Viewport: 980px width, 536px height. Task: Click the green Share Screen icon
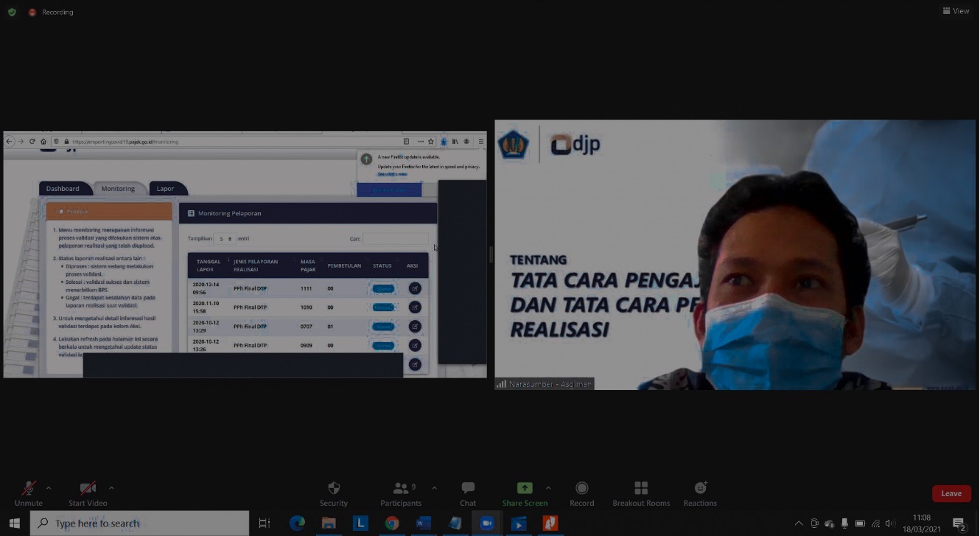tap(525, 488)
